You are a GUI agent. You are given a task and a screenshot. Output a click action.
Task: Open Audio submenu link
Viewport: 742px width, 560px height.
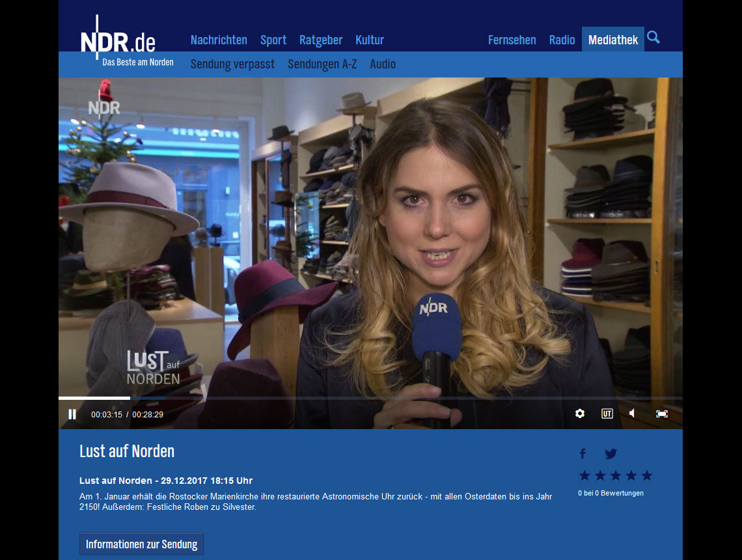(383, 64)
